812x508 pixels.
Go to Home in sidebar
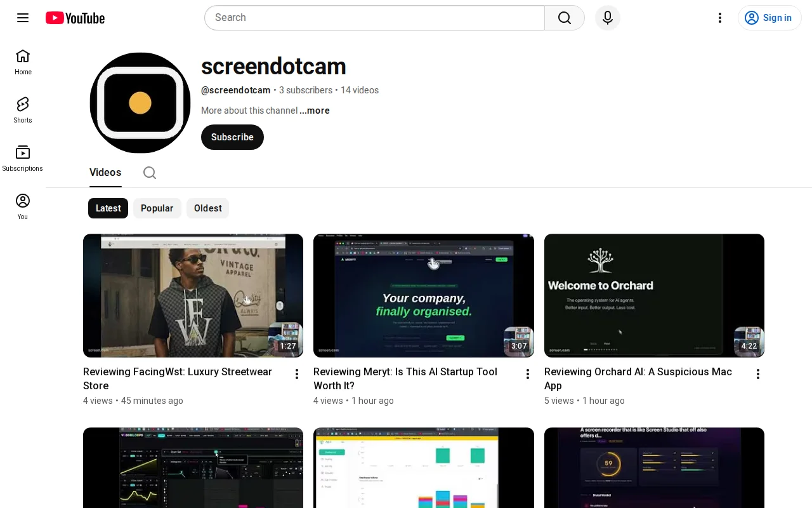[x=23, y=62]
